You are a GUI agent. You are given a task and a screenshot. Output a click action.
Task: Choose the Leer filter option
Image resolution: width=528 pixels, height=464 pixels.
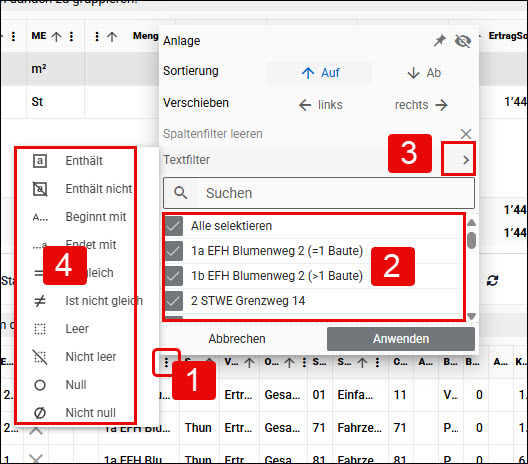(77, 329)
